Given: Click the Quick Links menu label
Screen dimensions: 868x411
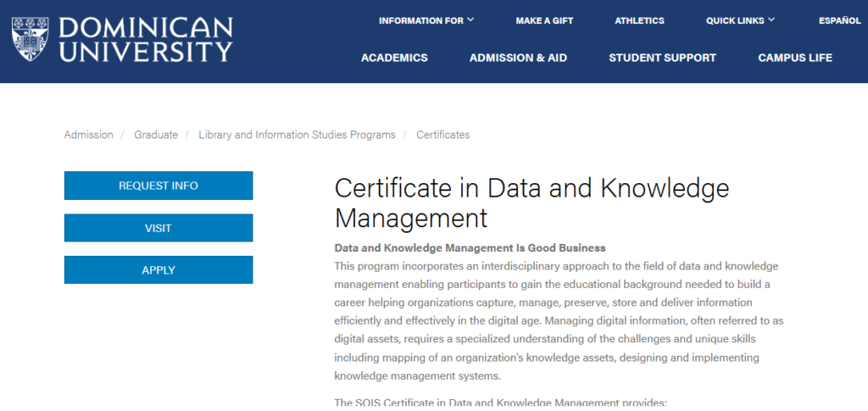Looking at the screenshot, I should click(735, 21).
